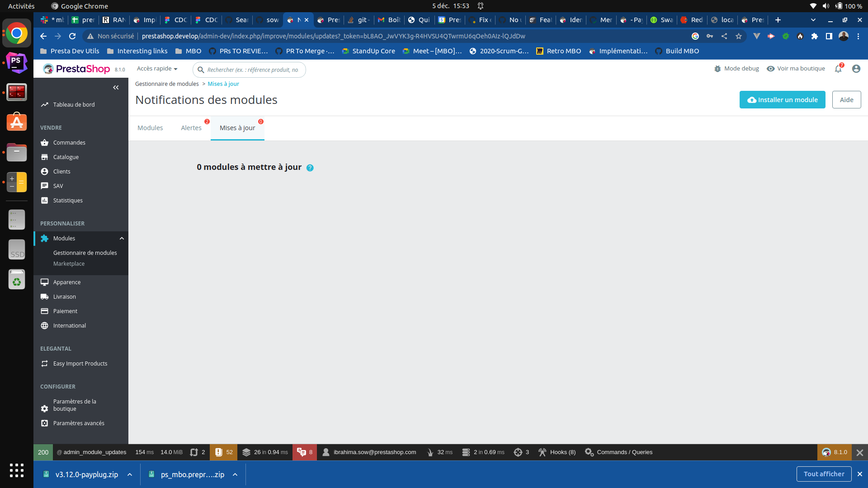868x488 pixels.
Task: Open the Accès rapide dropdown
Action: click(x=157, y=68)
